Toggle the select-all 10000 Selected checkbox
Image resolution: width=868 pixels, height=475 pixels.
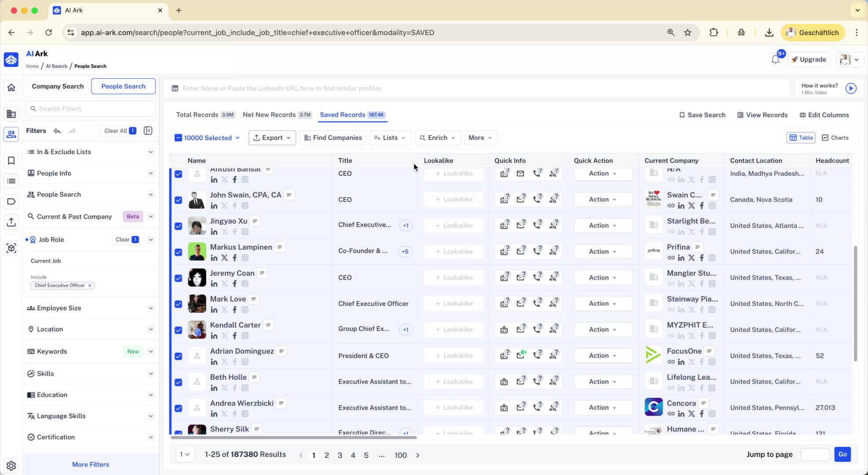(178, 138)
